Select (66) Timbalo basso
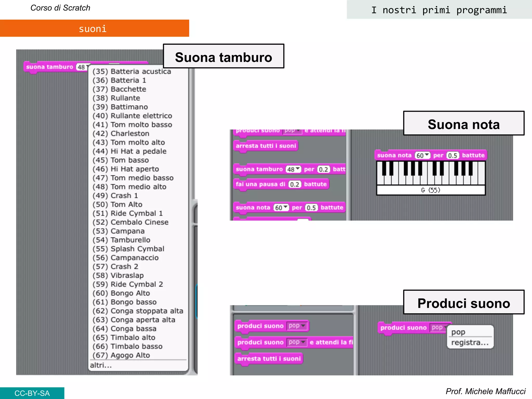The width and height of the screenshot is (532, 399). (127, 346)
